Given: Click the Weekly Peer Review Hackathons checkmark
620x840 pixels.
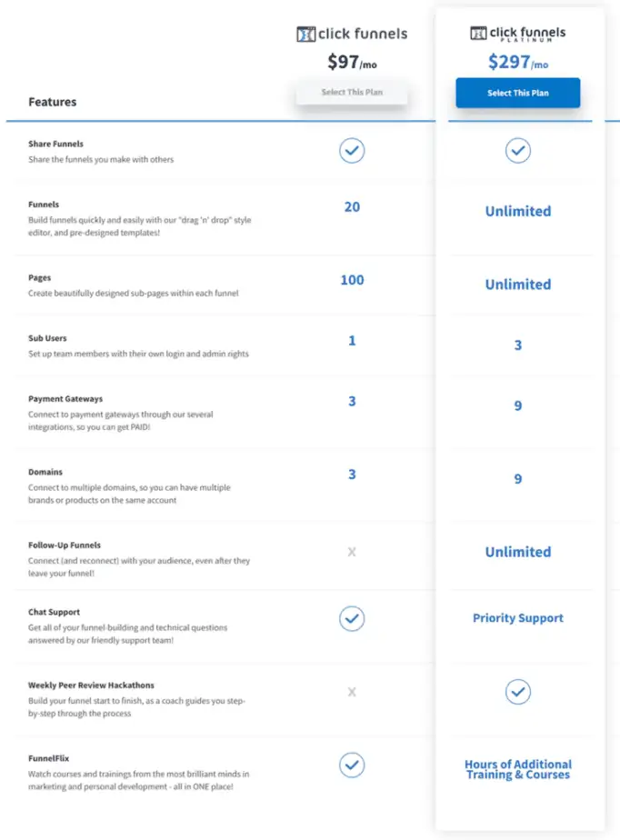Looking at the screenshot, I should point(517,692).
